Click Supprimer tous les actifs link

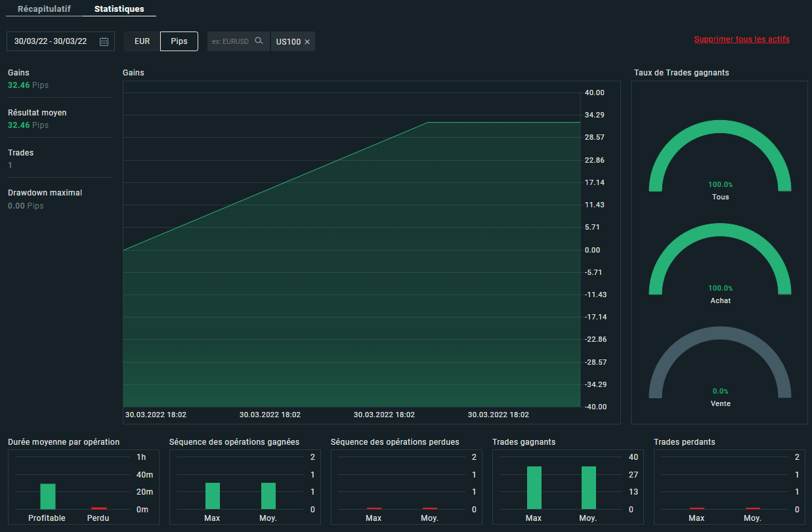tap(741, 39)
